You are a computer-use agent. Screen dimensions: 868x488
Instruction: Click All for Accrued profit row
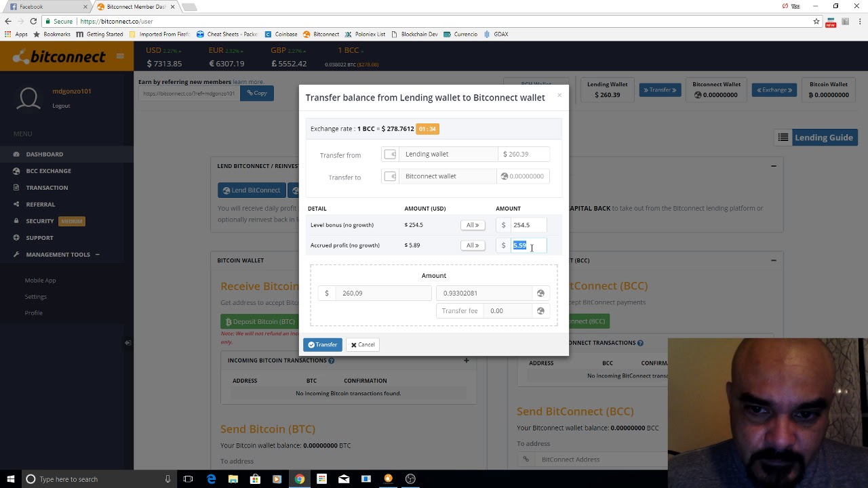[x=472, y=245]
